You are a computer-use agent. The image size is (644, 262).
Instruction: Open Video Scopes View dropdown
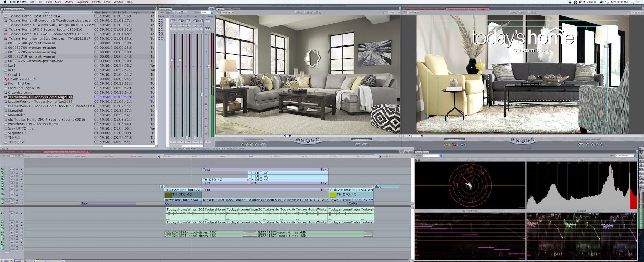pos(626,156)
